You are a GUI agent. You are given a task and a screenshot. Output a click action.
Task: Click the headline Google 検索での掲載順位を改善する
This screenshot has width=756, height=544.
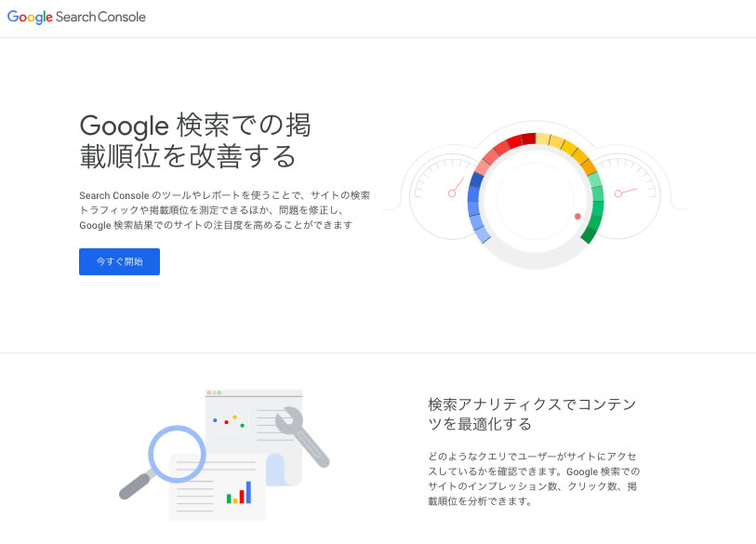(195, 139)
